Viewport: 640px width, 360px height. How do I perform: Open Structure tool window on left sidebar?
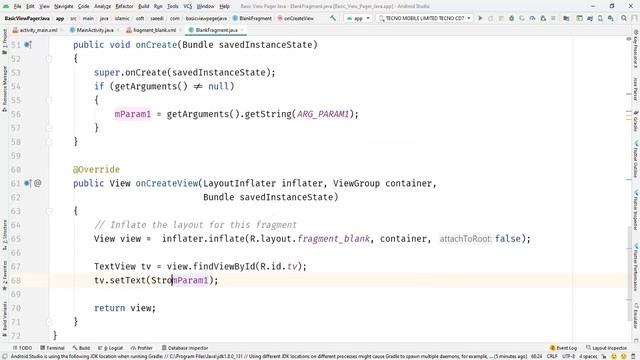(5, 235)
